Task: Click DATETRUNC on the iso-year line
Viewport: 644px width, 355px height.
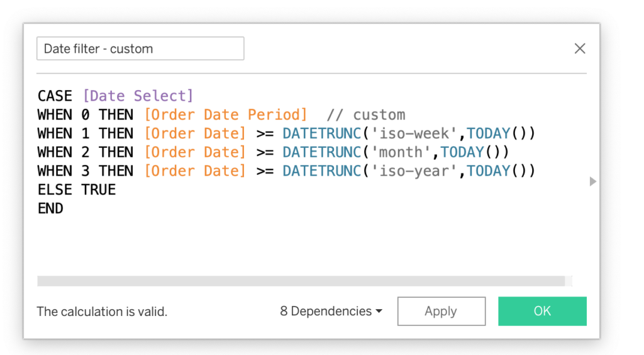Action: [322, 171]
